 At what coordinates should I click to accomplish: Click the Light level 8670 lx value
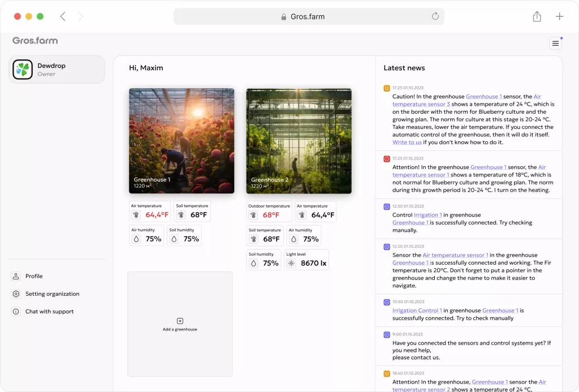click(313, 263)
